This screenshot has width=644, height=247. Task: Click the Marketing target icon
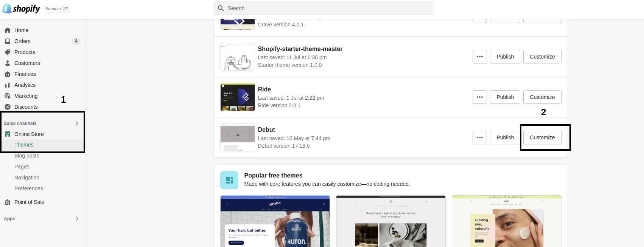pos(8,96)
